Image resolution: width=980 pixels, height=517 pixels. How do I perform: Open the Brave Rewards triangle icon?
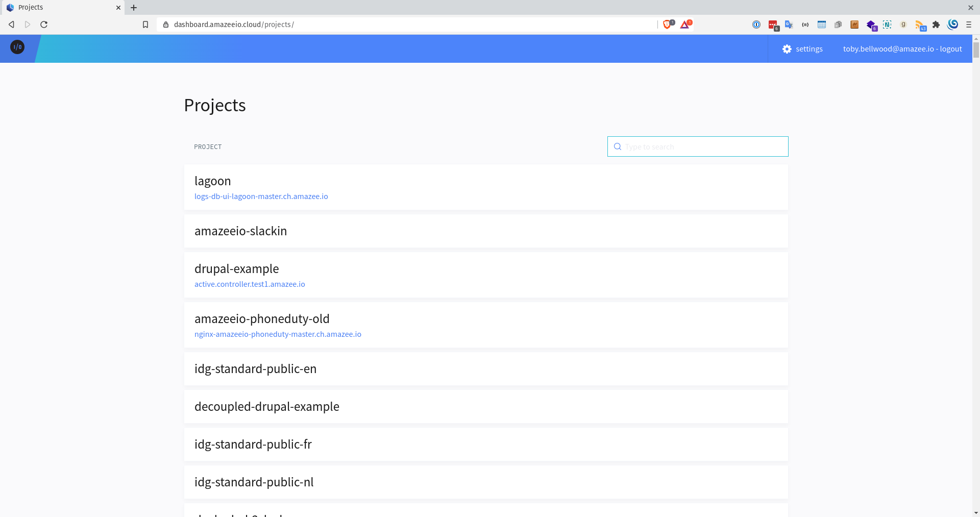pos(685,24)
